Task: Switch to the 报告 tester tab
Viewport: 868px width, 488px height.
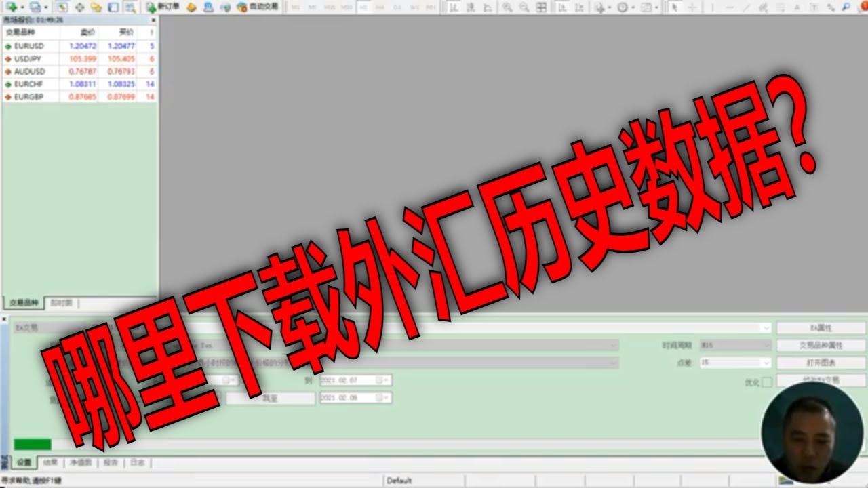Action: tap(111, 463)
